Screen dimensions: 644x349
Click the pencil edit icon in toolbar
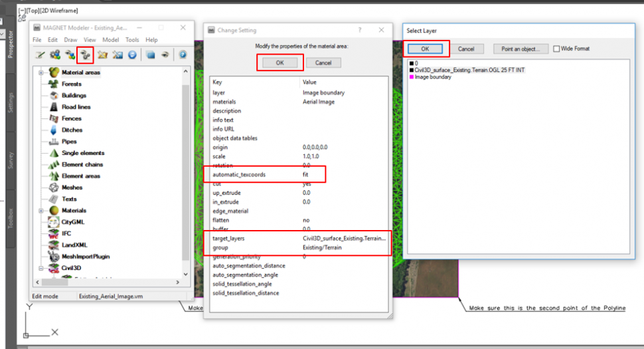click(x=40, y=55)
